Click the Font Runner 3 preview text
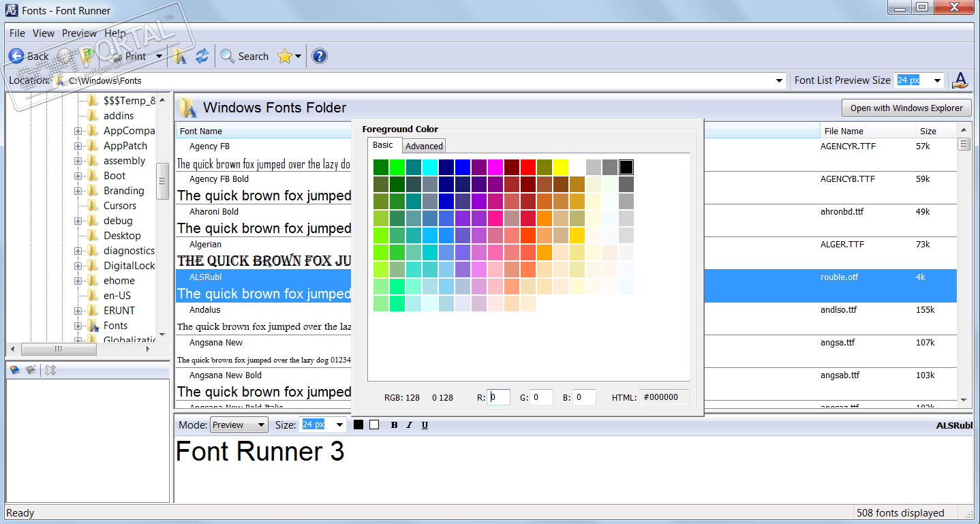Viewport: 980px width, 524px height. point(260,452)
